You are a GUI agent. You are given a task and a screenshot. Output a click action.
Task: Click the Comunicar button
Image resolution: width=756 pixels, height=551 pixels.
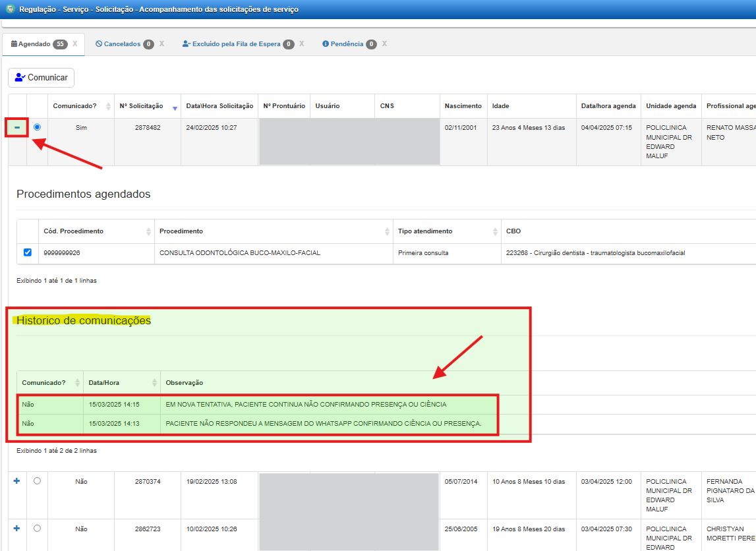click(x=42, y=78)
